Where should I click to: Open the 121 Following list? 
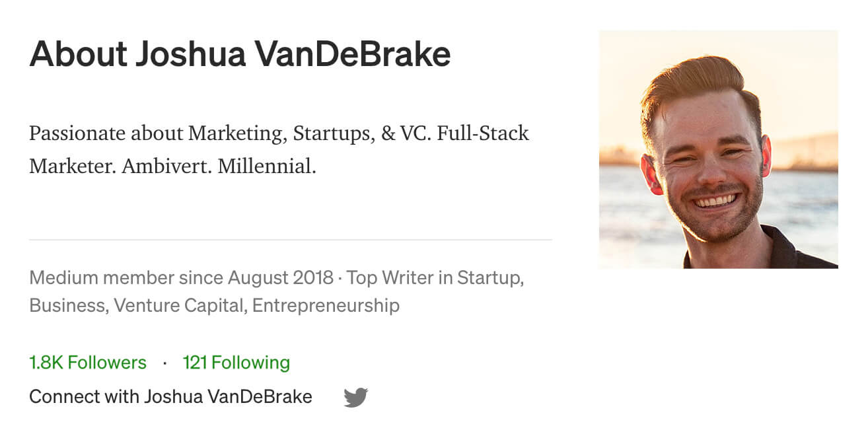[236, 363]
